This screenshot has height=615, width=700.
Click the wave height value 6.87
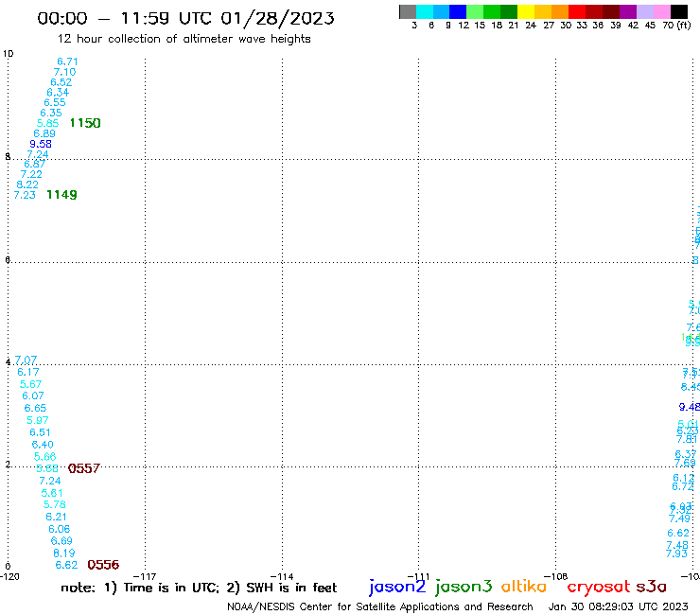[x=35, y=164]
